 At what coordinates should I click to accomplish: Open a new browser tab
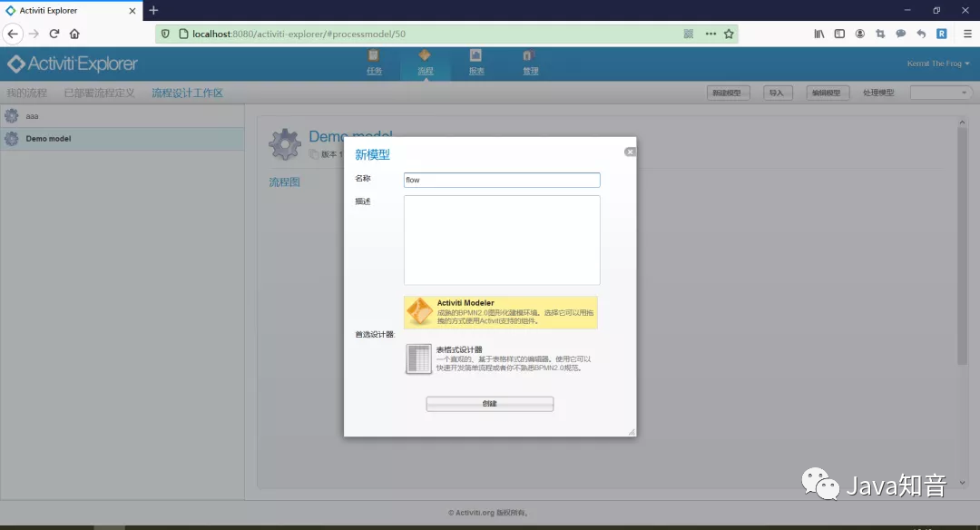(x=153, y=10)
